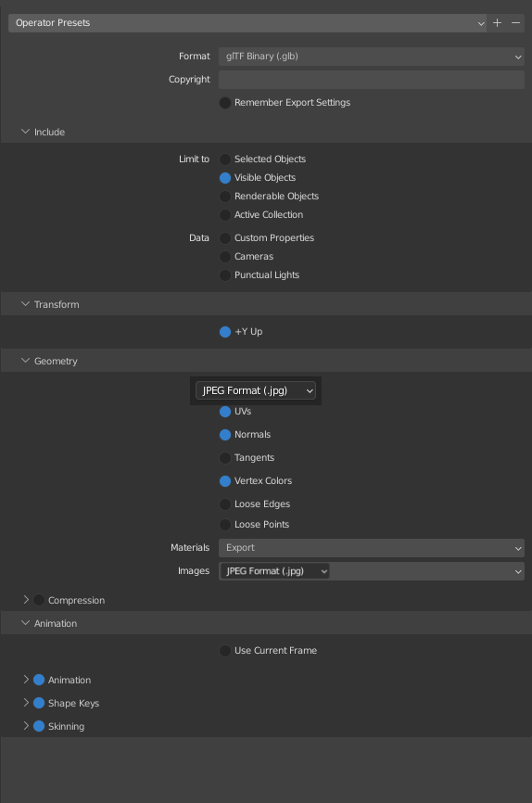Remove operator preset with minus icon
This screenshot has height=803, width=532.
pyautogui.click(x=515, y=23)
